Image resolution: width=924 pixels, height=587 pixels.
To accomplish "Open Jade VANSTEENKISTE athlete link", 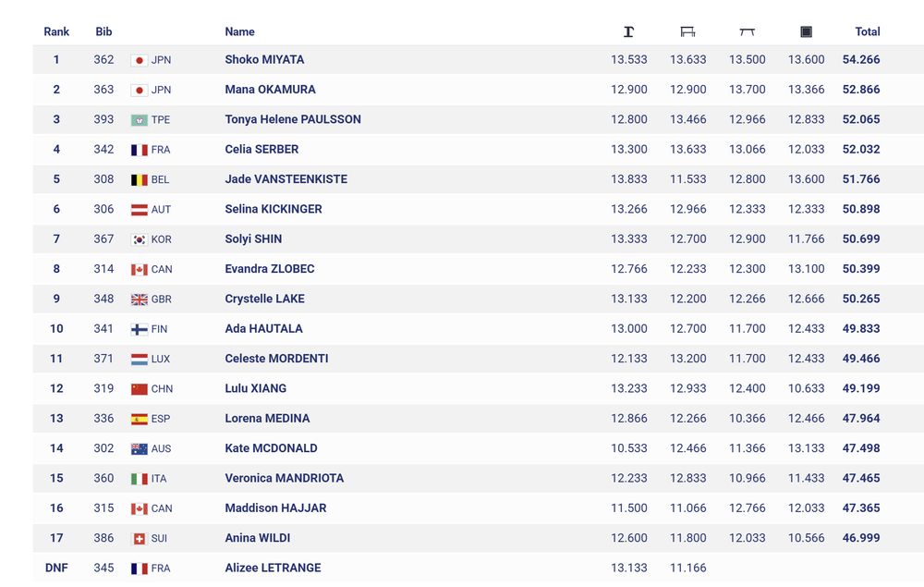I will click(286, 179).
